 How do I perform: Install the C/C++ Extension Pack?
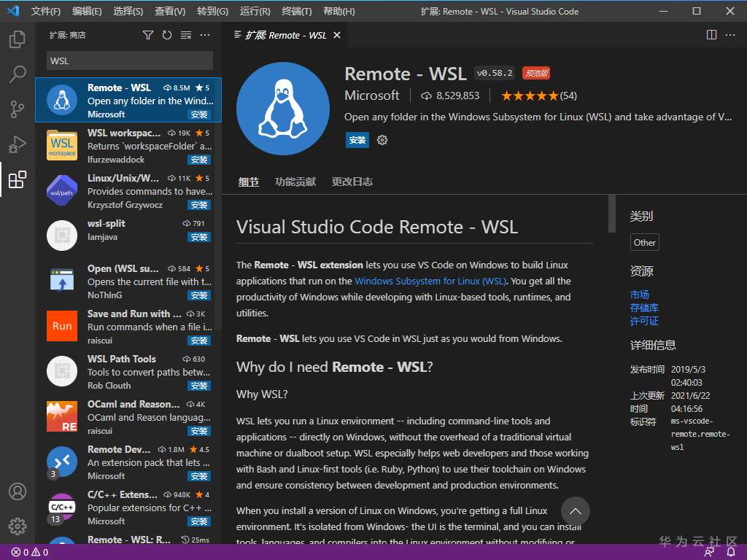[199, 521]
